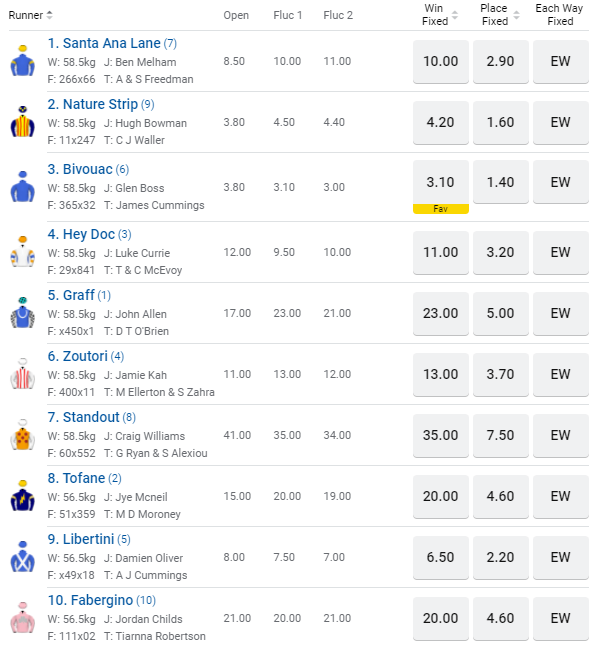
Task: Select Bivouac favourite win odds 3.10
Action: [440, 183]
